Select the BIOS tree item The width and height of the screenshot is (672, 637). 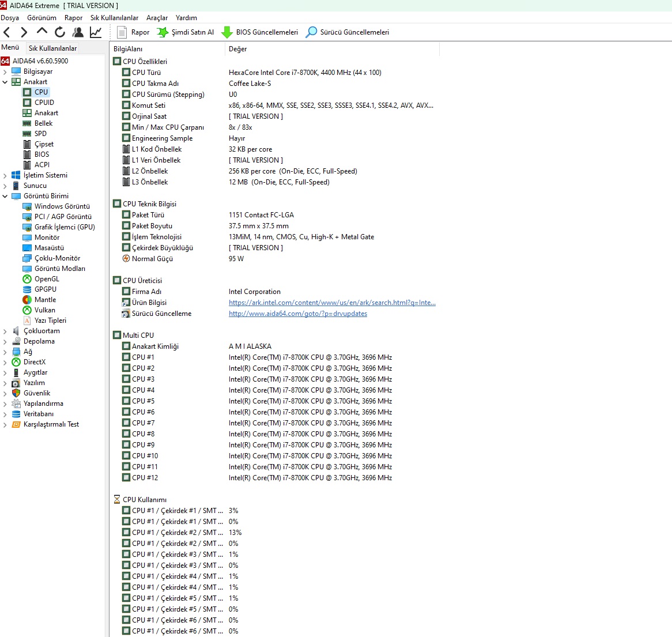coord(41,154)
